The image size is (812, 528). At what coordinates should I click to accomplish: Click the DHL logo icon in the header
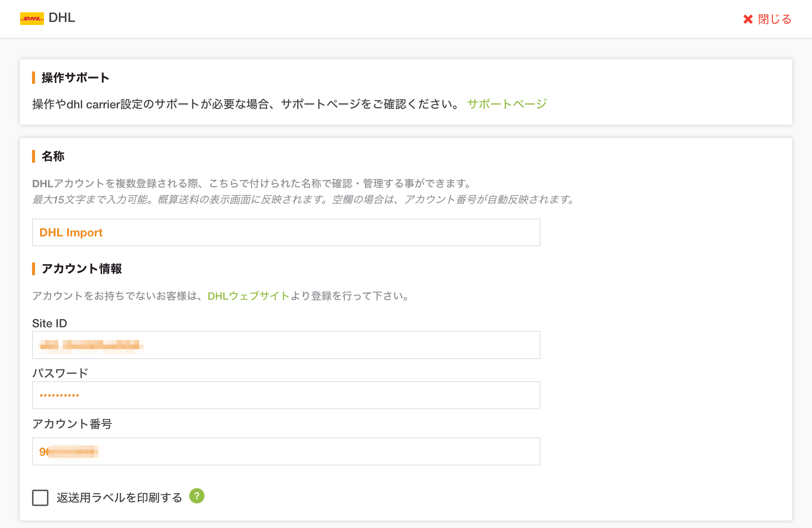click(x=32, y=18)
